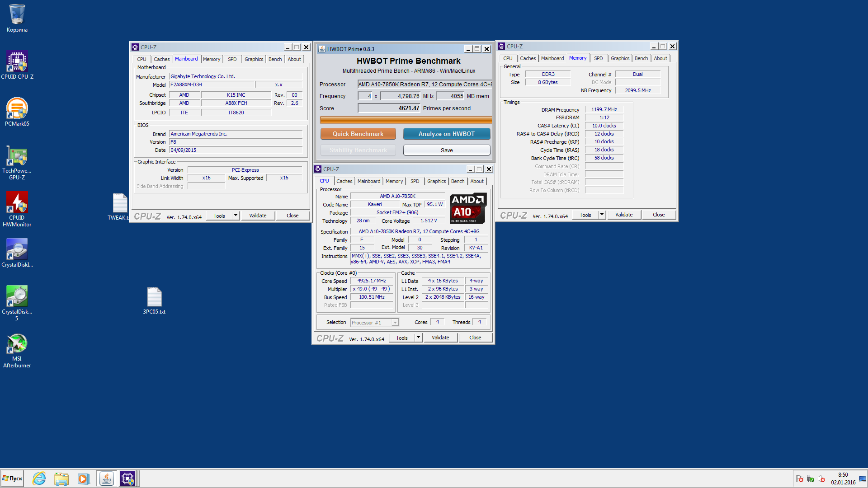
Task: Click Analyze on HWBOT button
Action: pyautogui.click(x=447, y=134)
